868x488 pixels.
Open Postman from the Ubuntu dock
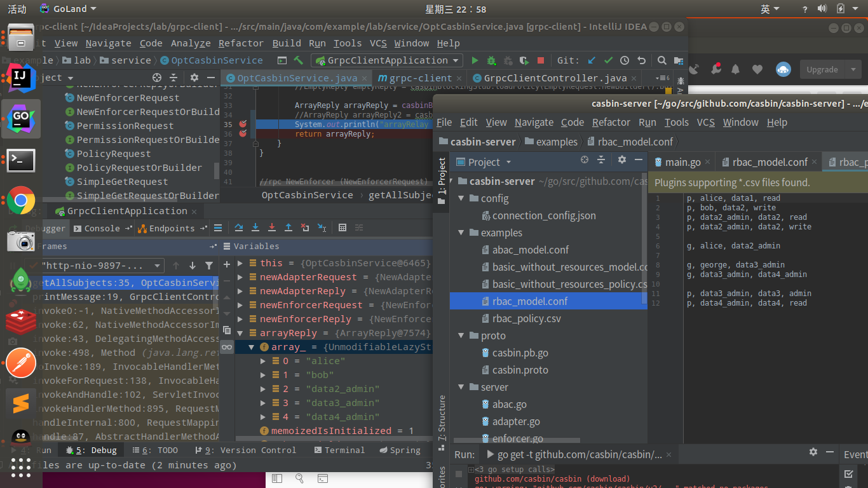(21, 363)
